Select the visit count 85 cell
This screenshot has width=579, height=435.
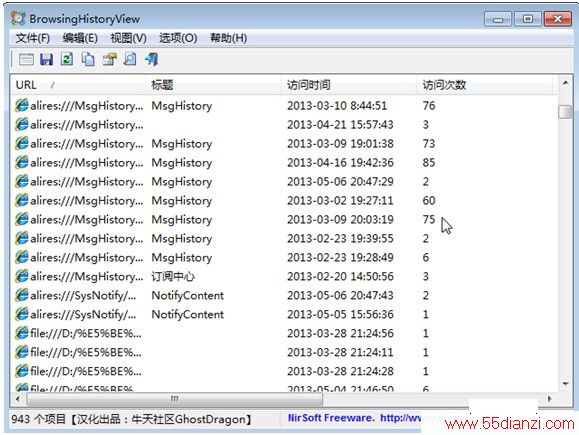click(429, 162)
